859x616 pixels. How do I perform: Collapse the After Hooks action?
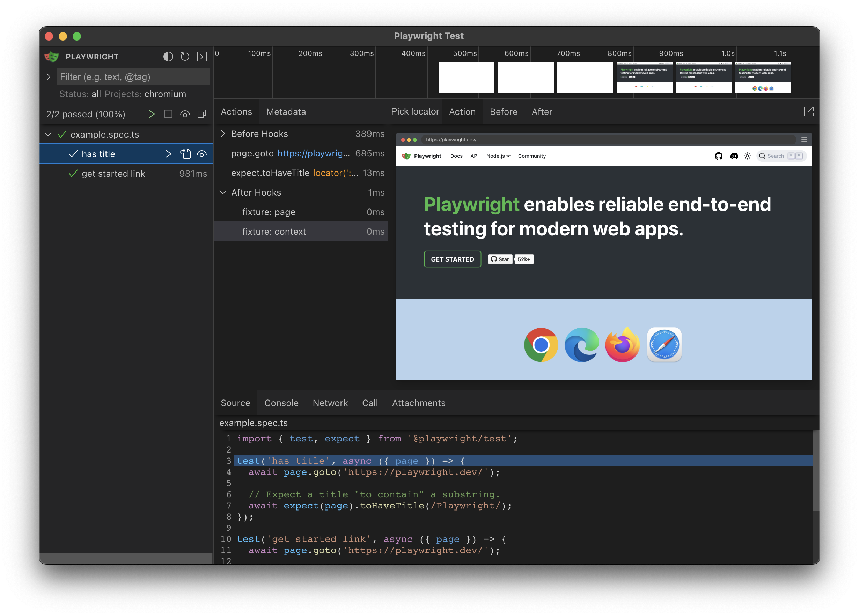coord(223,192)
